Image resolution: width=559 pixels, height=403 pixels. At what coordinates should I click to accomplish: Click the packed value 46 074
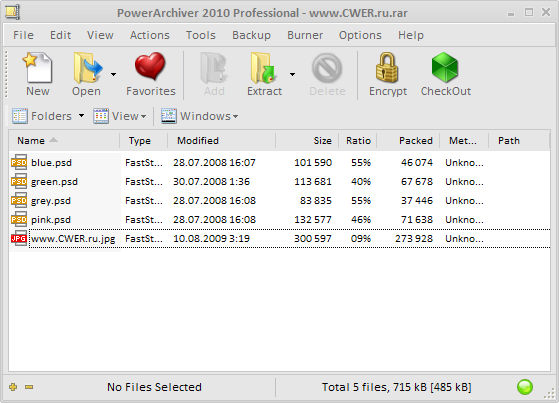point(417,163)
